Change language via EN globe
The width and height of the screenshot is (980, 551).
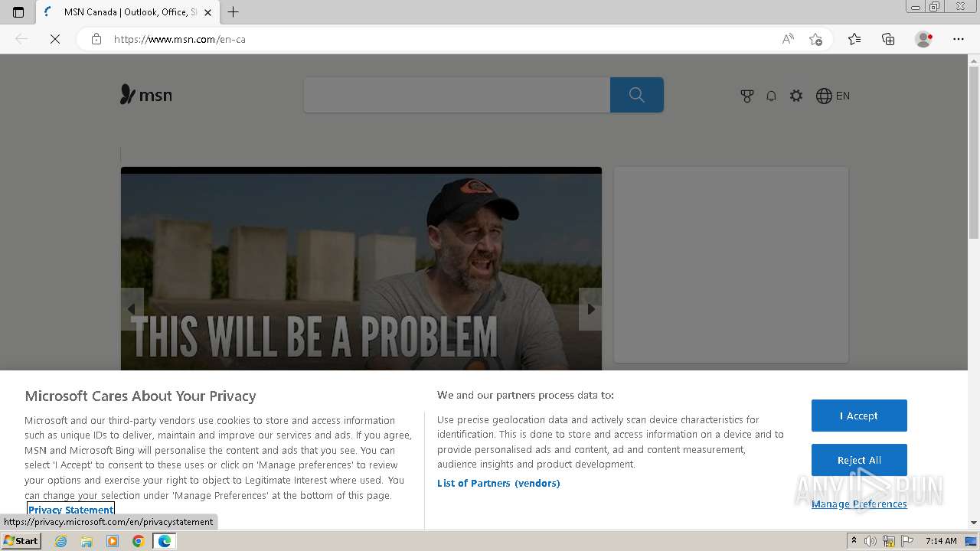[x=833, y=96]
